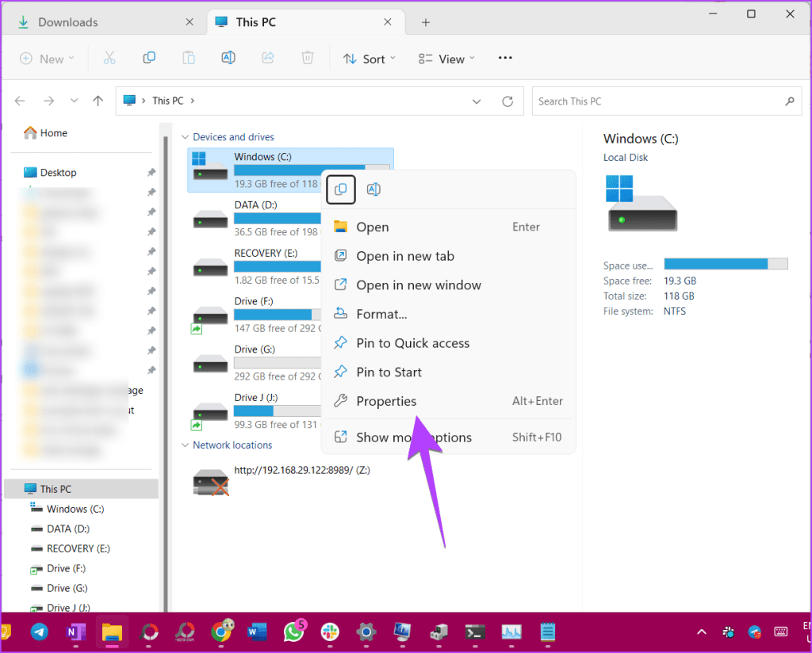Viewport: 812px width, 653px height.
Task: Expand the address bar history dropdown
Action: pos(477,101)
